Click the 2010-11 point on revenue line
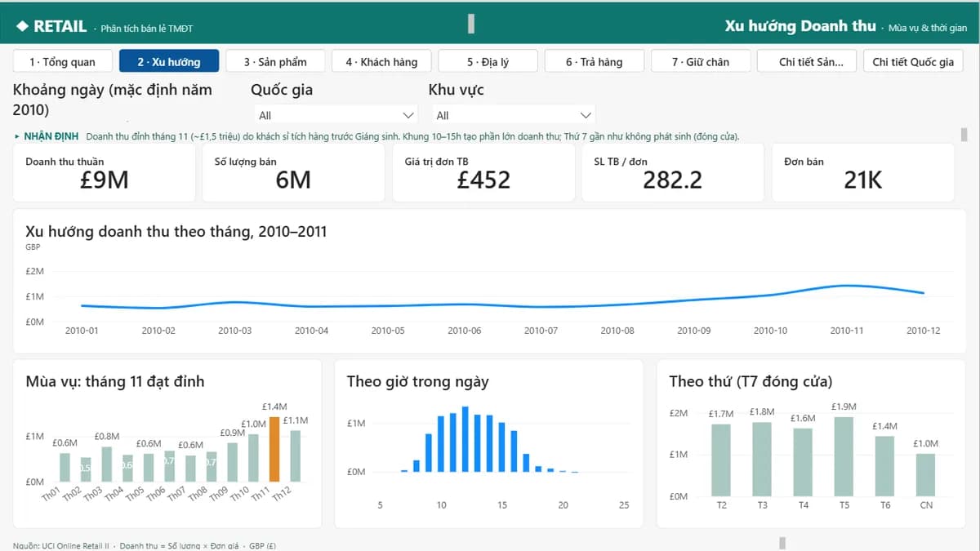Viewport: 980px width, 551px height. [x=847, y=285]
